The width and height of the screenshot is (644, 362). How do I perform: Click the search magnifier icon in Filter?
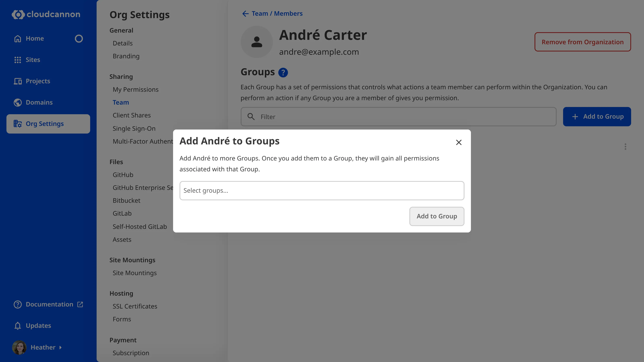(x=251, y=117)
